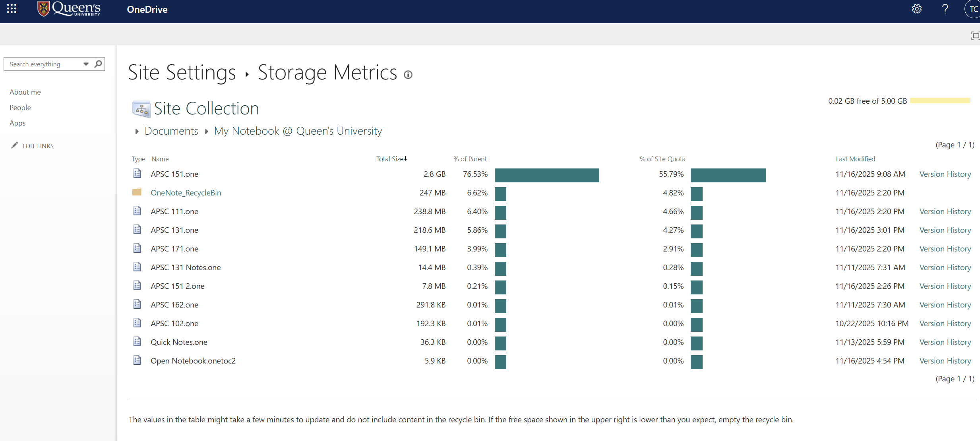Click the 'APSC 151.one' file name

click(x=174, y=174)
